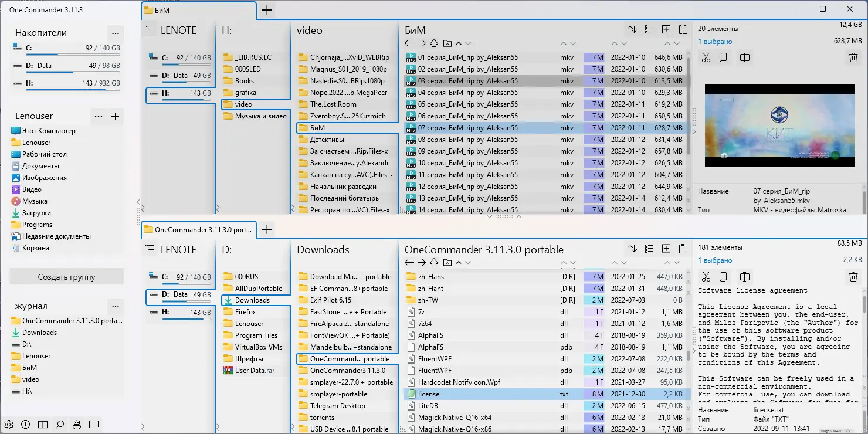Copy selected file in top pane preview toolbar
Screen dimensions: 868x434
coord(724,57)
